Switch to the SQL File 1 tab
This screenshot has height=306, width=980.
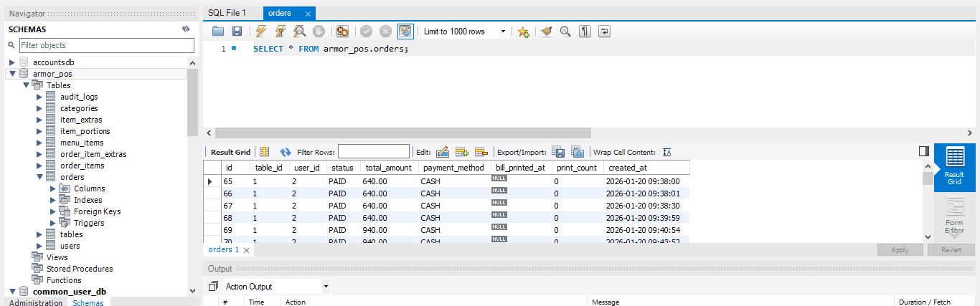point(227,13)
